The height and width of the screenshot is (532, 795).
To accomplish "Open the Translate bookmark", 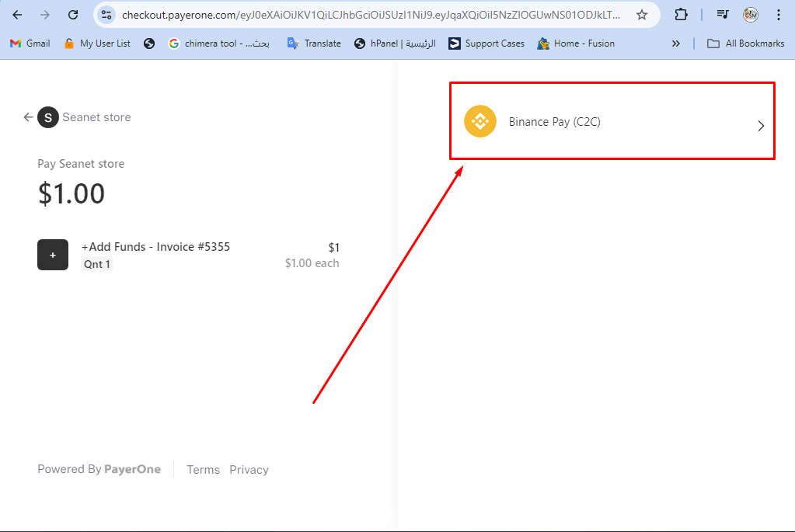I will tap(314, 43).
